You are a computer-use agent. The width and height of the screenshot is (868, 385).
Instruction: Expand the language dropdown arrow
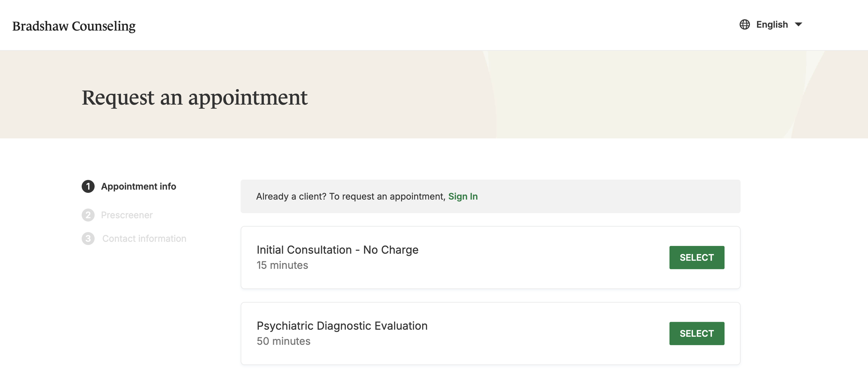[799, 25]
